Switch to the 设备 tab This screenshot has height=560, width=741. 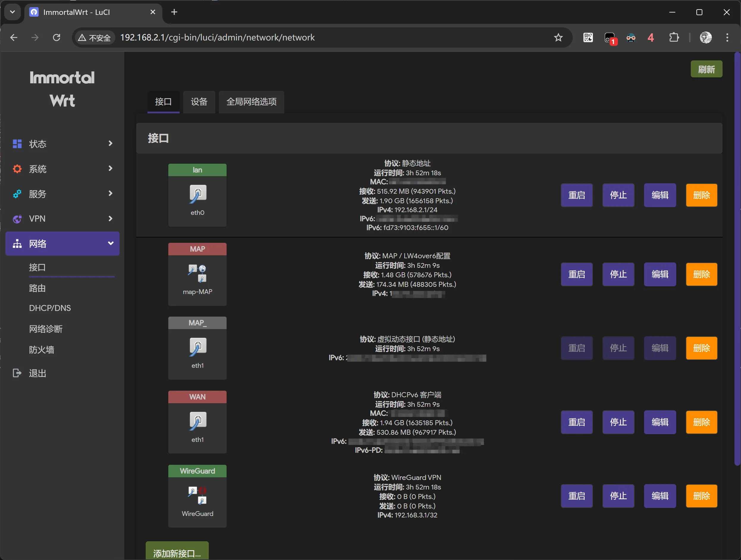point(199,101)
